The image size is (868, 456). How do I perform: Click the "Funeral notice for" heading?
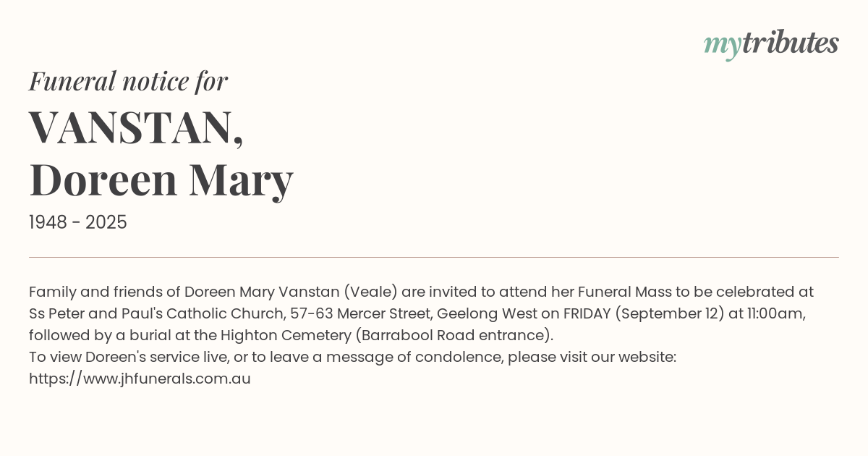pyautogui.click(x=128, y=81)
